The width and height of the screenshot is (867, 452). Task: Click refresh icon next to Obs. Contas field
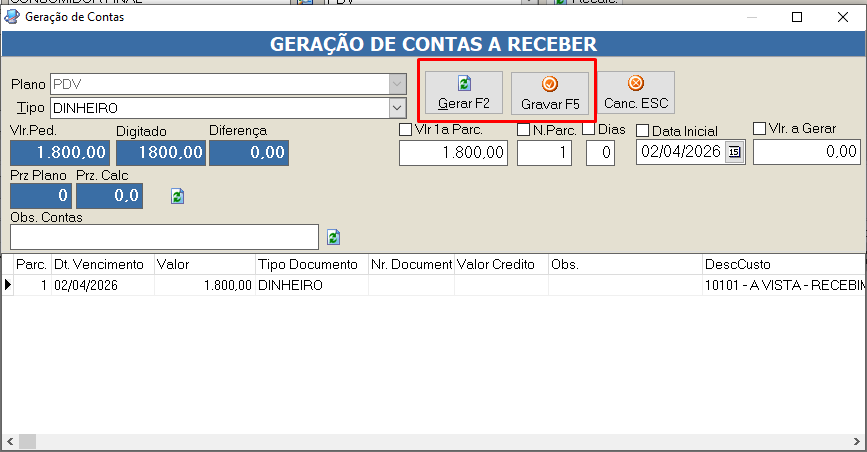pos(334,237)
